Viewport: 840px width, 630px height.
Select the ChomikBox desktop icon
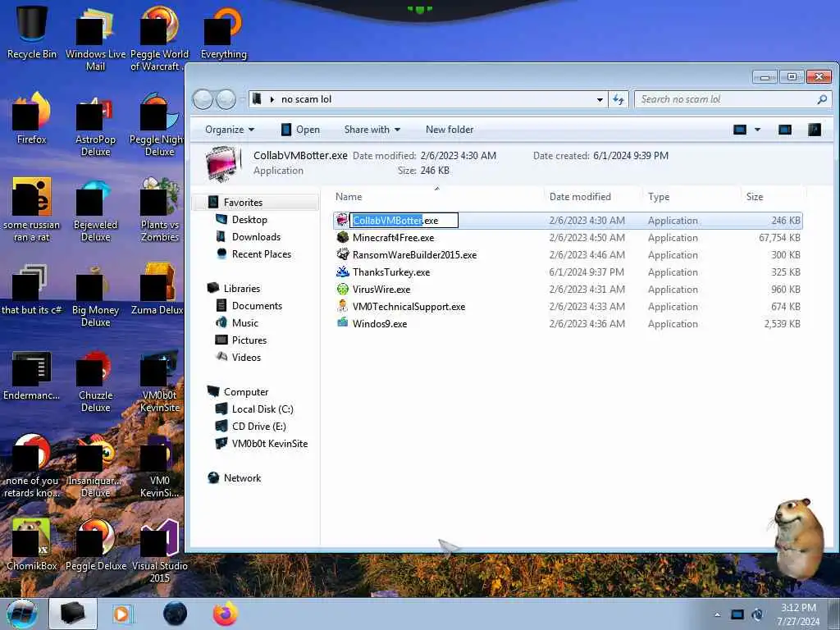point(32,545)
